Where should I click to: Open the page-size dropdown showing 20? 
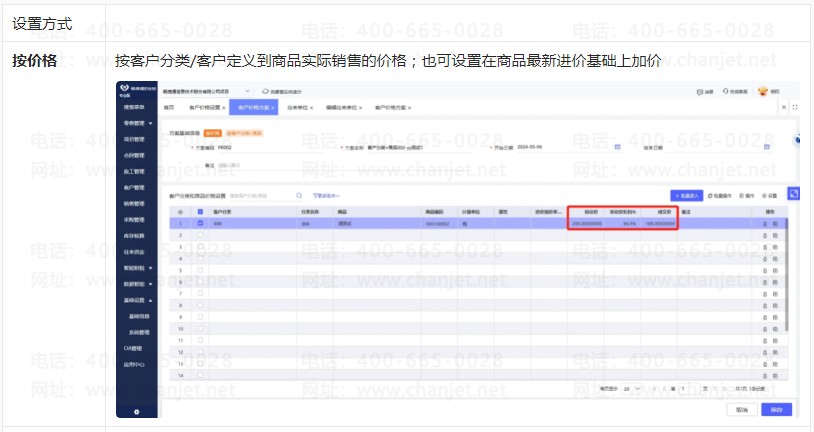point(631,388)
